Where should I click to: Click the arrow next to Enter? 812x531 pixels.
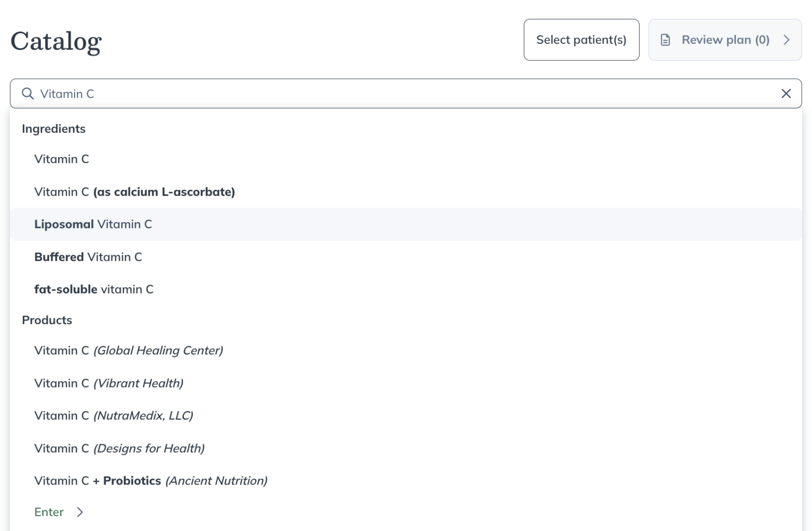click(x=80, y=512)
